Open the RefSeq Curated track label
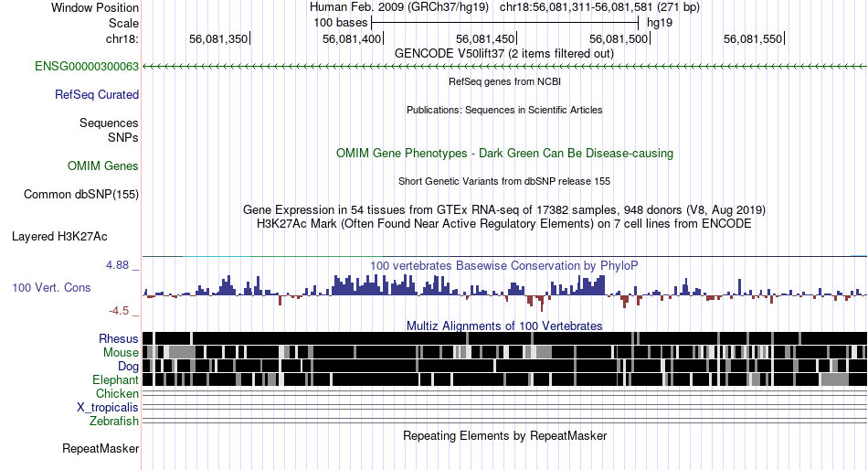The width and height of the screenshot is (868, 470). (x=96, y=95)
